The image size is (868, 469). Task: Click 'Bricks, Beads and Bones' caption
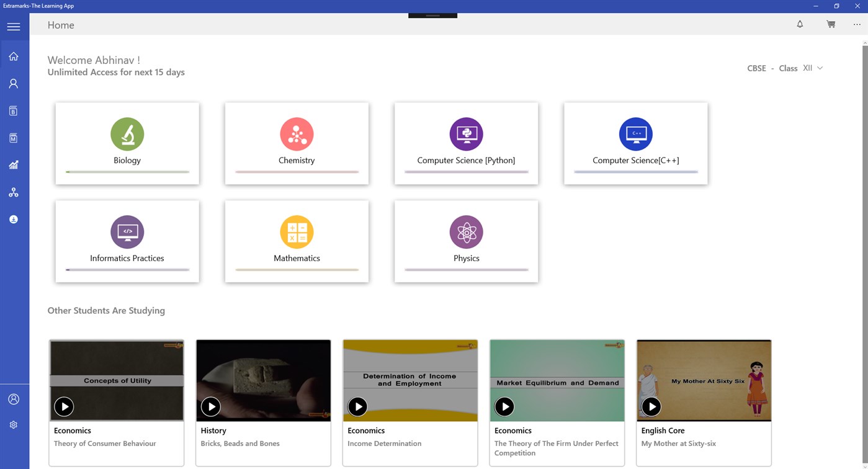pos(240,444)
